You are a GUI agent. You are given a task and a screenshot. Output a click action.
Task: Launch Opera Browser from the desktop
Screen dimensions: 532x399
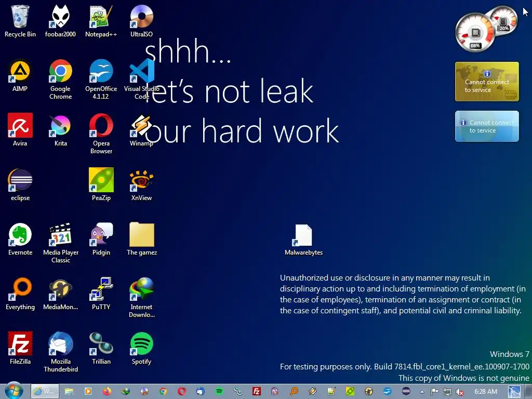coord(101,134)
